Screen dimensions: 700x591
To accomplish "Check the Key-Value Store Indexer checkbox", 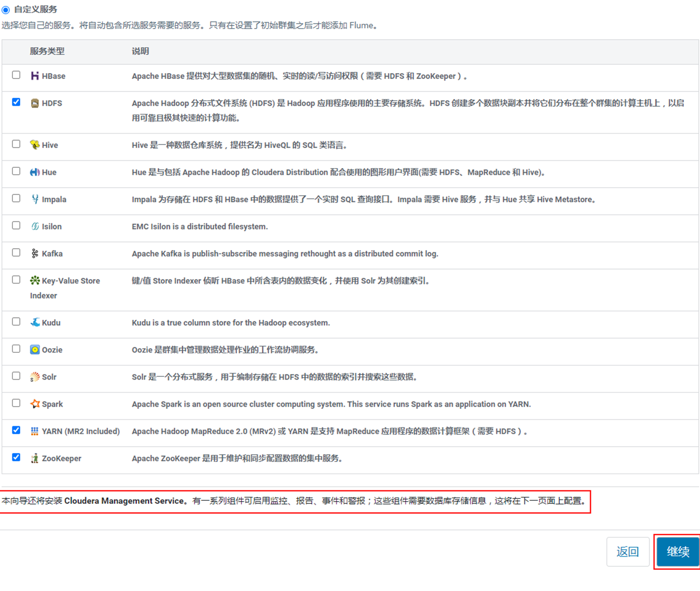I will (x=16, y=280).
